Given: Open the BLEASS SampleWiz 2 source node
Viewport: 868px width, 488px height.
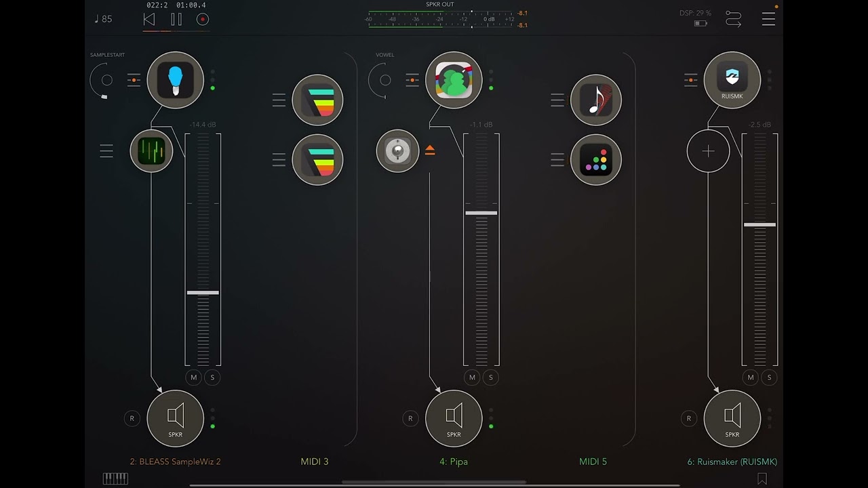Looking at the screenshot, I should (x=176, y=80).
